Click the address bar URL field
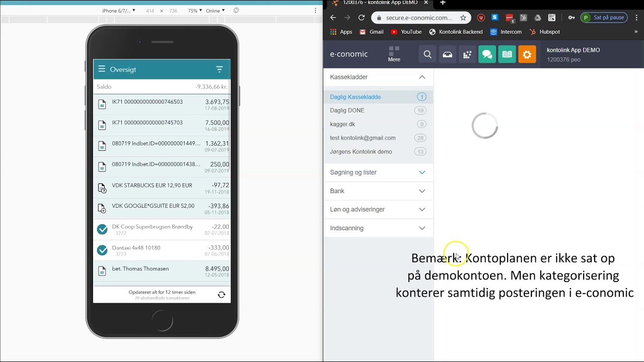The image size is (644, 362). tap(420, 18)
